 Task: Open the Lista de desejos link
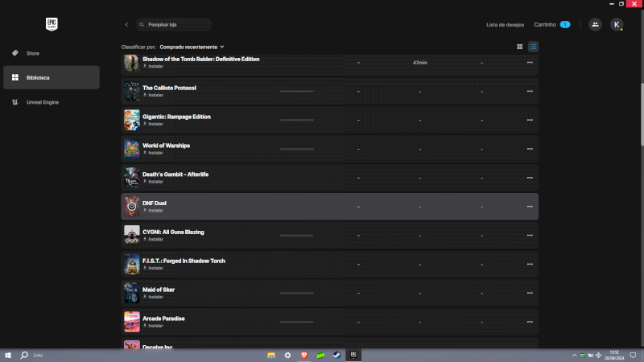point(506,25)
